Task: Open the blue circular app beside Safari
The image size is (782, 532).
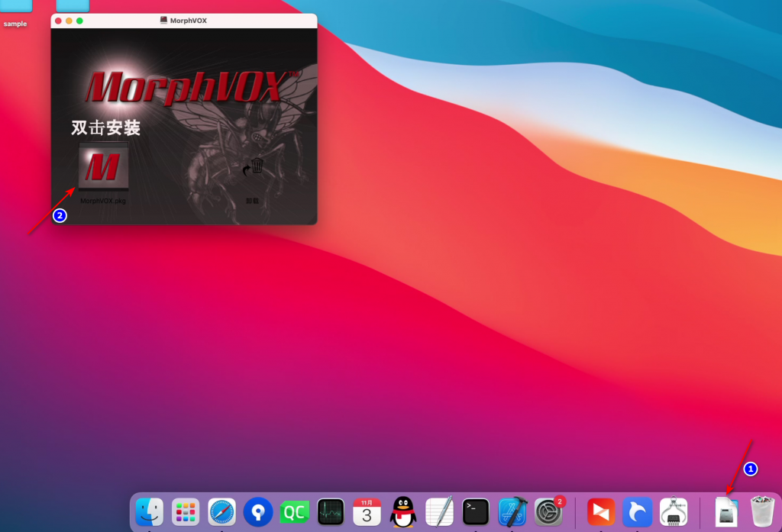Action: (258, 511)
